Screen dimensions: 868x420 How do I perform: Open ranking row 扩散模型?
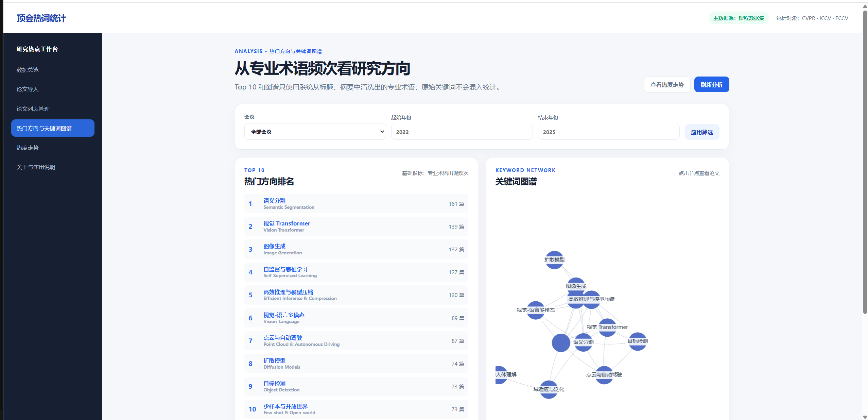(x=356, y=364)
